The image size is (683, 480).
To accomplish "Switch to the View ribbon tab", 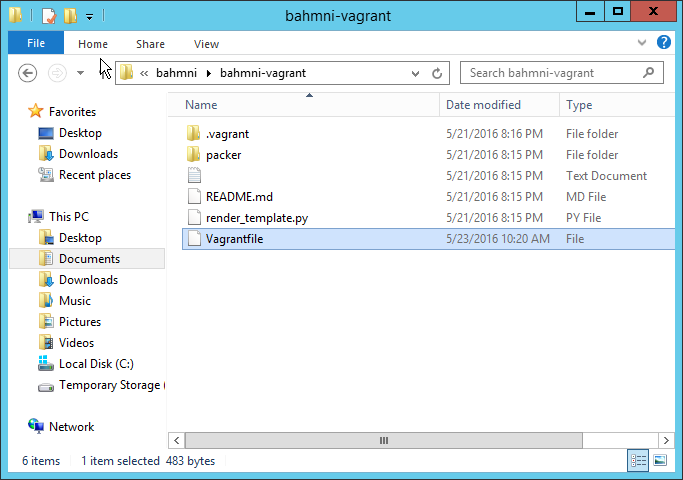I will click(206, 44).
